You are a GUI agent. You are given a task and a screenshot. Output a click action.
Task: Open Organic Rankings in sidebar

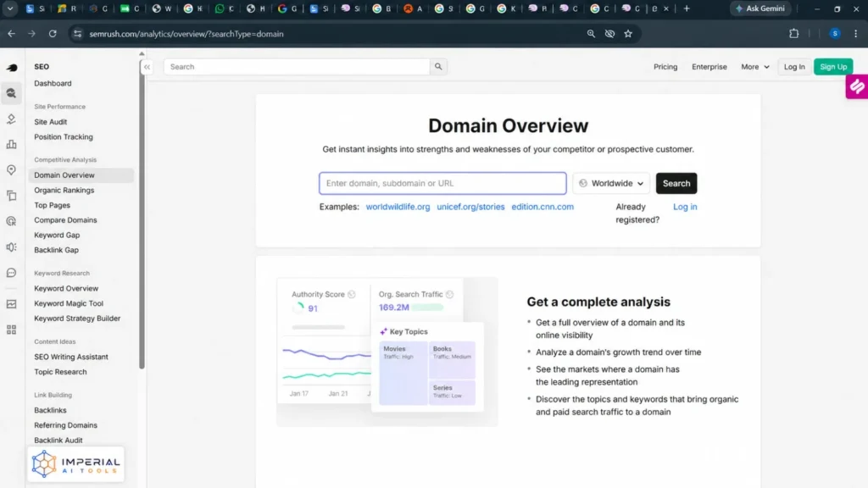click(x=64, y=190)
